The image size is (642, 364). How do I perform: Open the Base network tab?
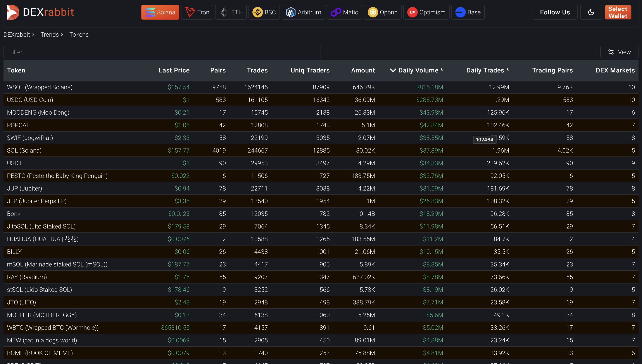pyautogui.click(x=468, y=12)
